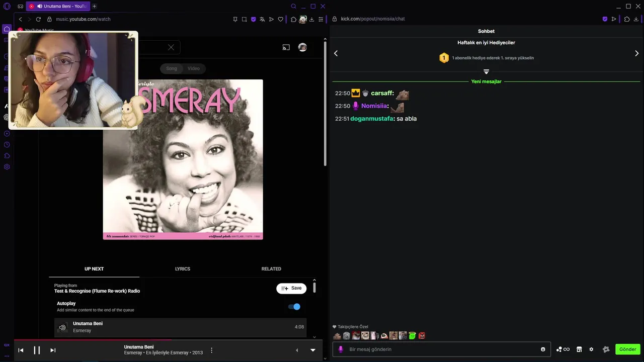Open the RELATED tab
Image resolution: width=644 pixels, height=362 pixels.
click(271, 269)
